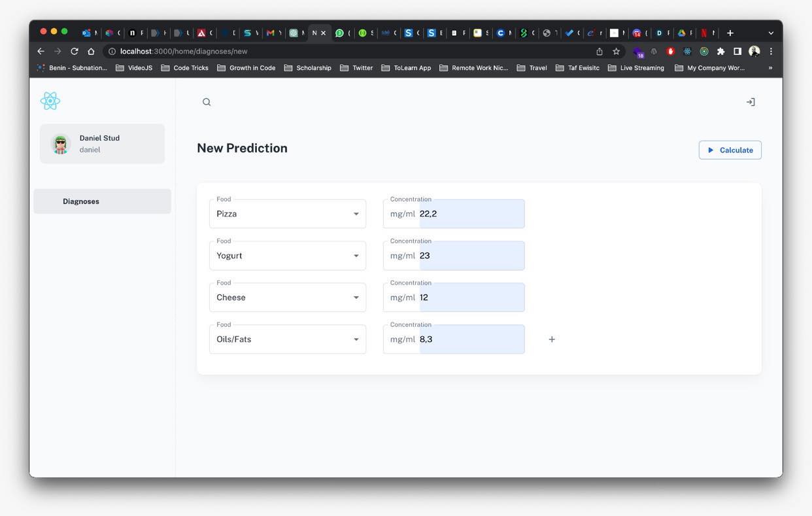Expand the tab search chevron
Image resolution: width=812 pixels, height=516 pixels.
(771, 33)
